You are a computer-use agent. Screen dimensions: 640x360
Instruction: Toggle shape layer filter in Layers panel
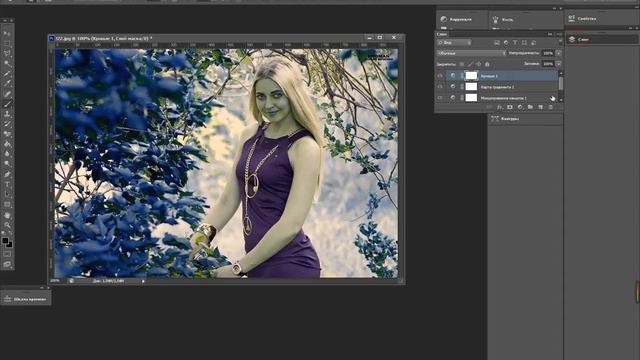(x=524, y=42)
